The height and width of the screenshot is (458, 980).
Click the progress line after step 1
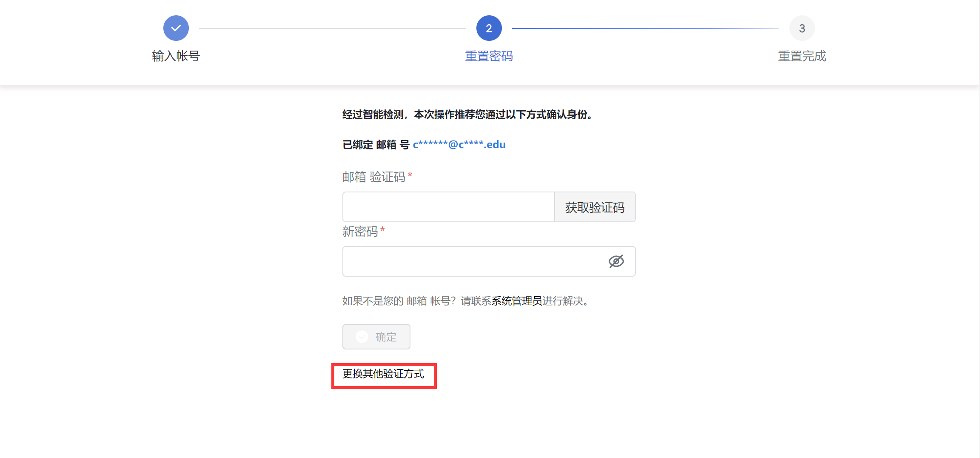(x=332, y=29)
